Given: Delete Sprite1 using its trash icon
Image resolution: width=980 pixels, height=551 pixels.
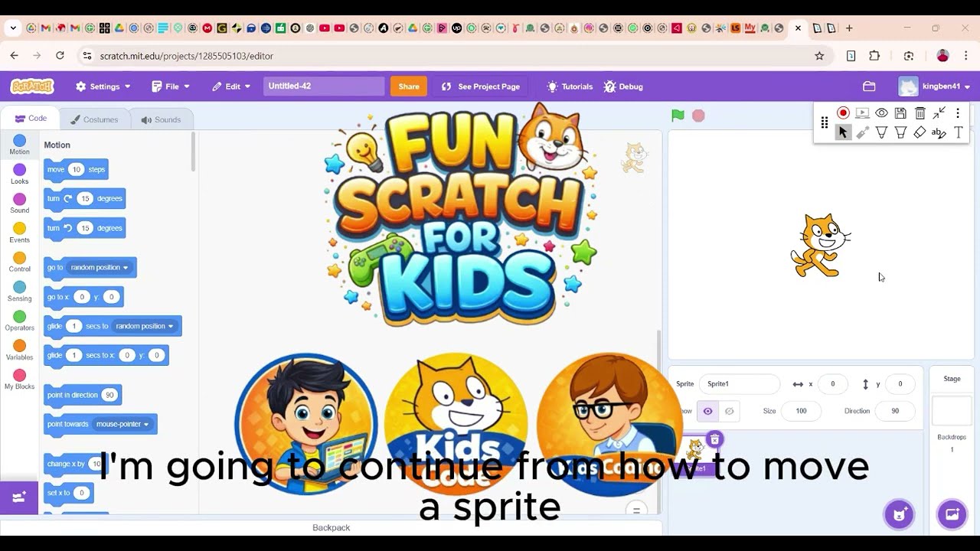Looking at the screenshot, I should [x=714, y=439].
